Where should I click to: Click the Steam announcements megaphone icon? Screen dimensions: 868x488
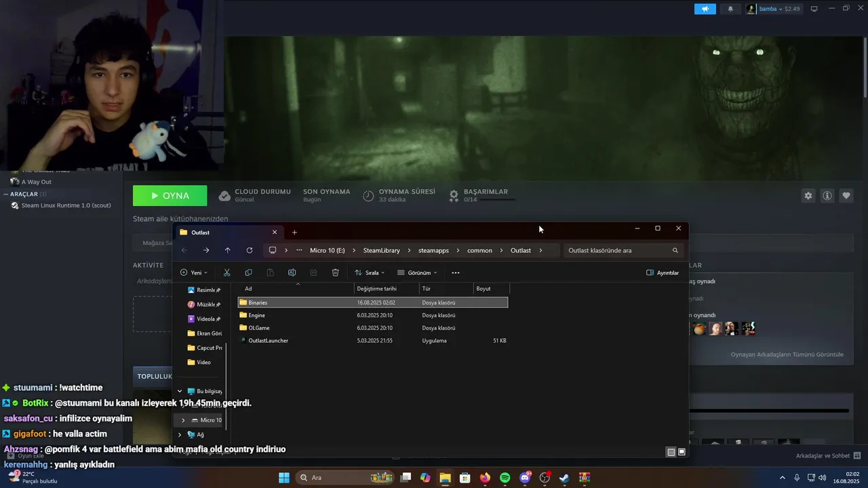point(705,9)
